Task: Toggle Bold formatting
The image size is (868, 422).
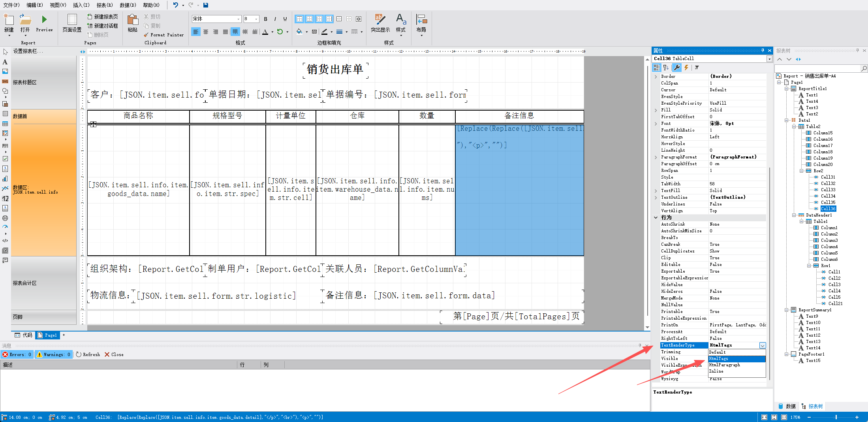Action: click(x=265, y=19)
